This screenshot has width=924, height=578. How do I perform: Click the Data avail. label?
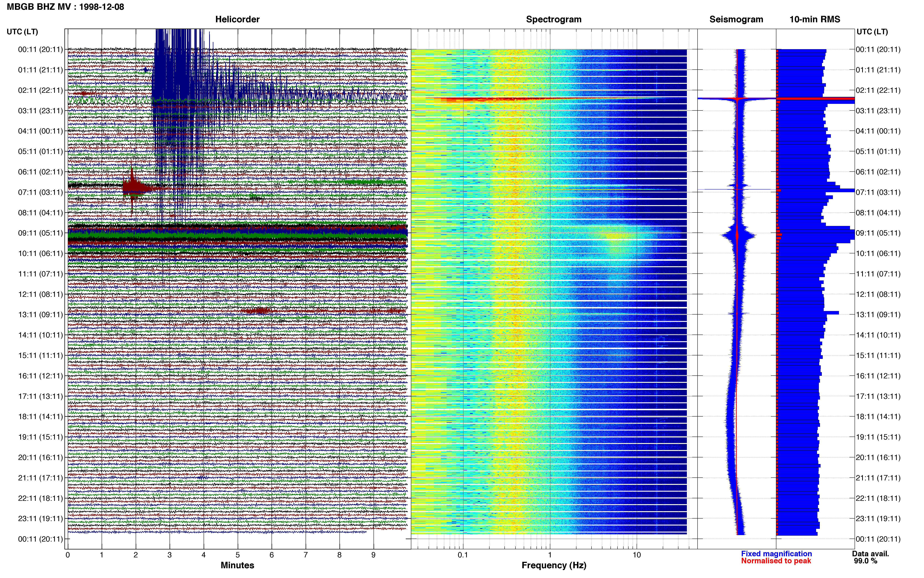[x=870, y=554]
